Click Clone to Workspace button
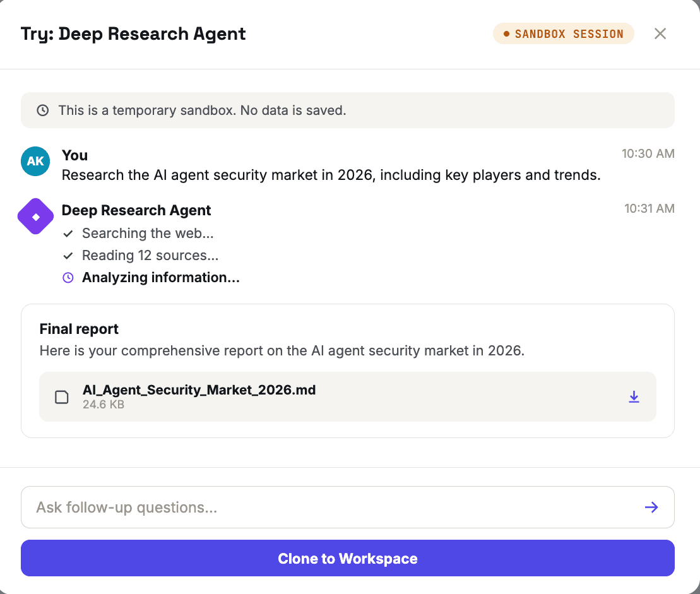 point(348,558)
